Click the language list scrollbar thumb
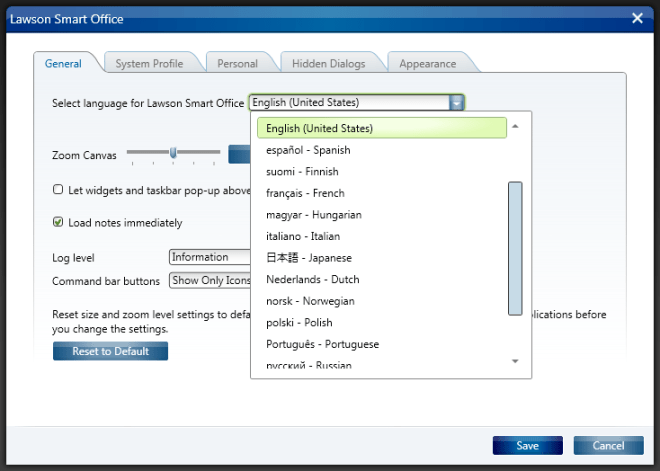The height and width of the screenshot is (471, 660). coord(515,248)
